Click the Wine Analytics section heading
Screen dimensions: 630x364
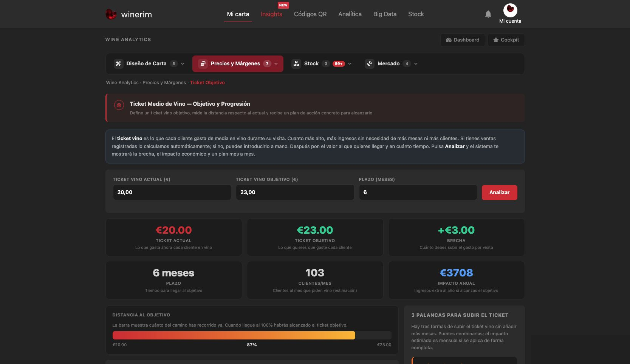(x=128, y=40)
